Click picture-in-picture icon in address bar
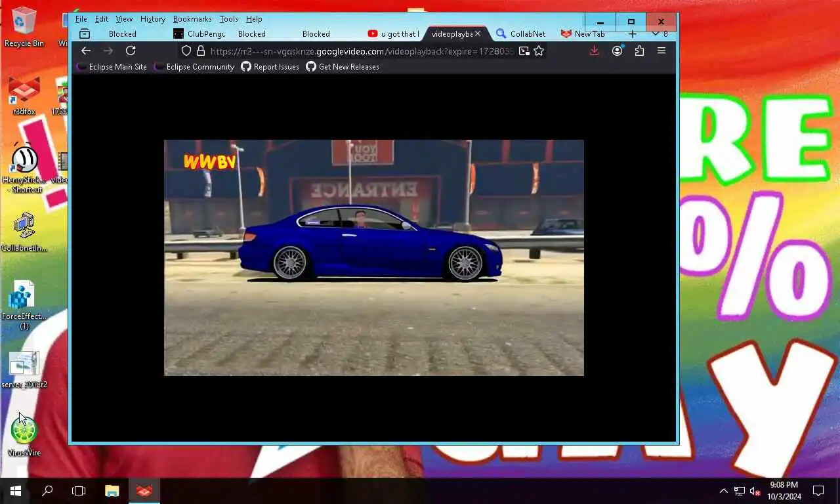This screenshot has height=504, width=840. point(524,51)
